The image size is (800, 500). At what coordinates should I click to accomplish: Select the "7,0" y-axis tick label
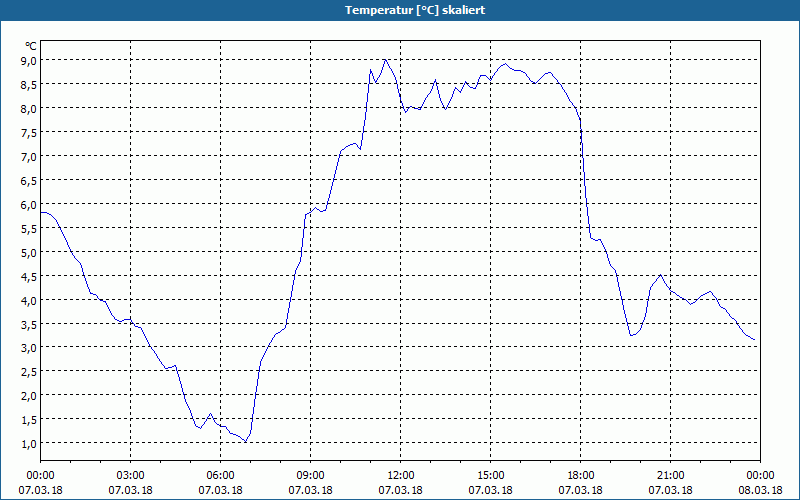29,157
